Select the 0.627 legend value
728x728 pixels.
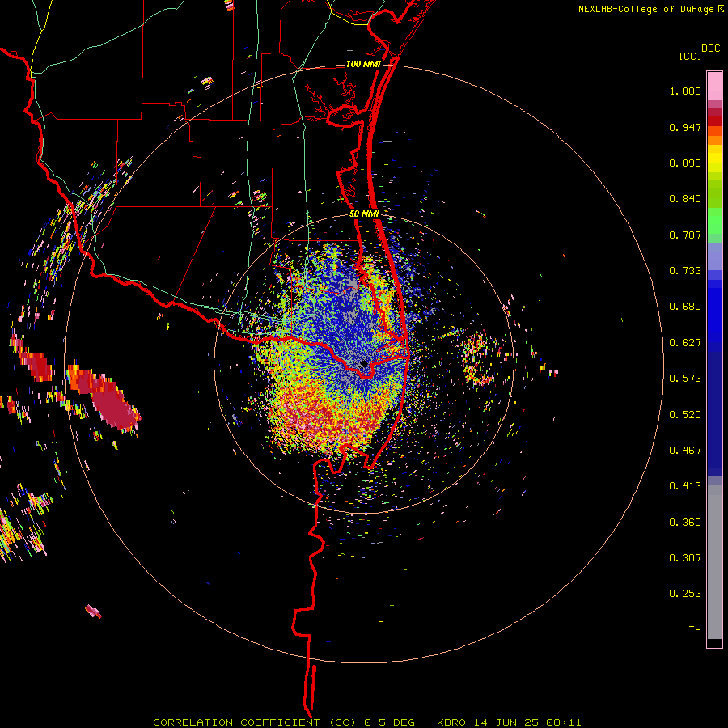tap(685, 343)
